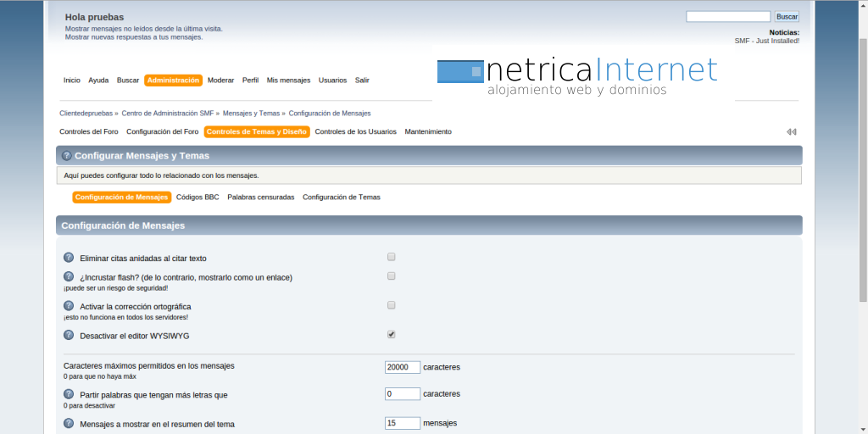Open help icon beside Desactivar editor WYSIWYG
The height and width of the screenshot is (434, 868).
click(69, 336)
